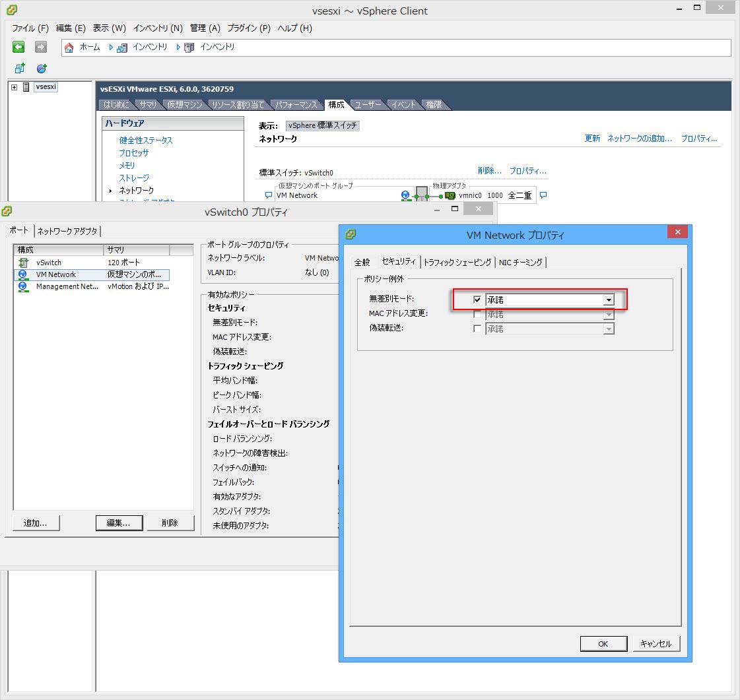Click the globe toolbar icon beside new VM
Viewport: 740px width, 700px height.
pyautogui.click(x=42, y=69)
